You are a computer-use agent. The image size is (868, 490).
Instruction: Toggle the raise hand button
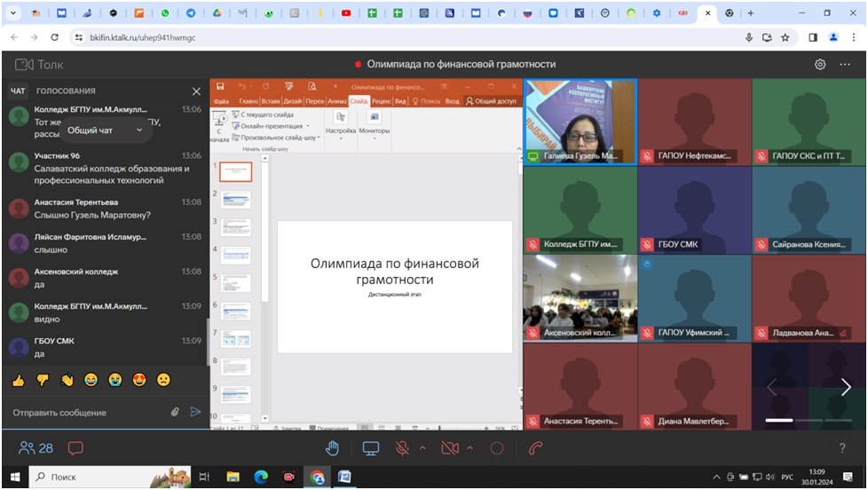(x=333, y=448)
